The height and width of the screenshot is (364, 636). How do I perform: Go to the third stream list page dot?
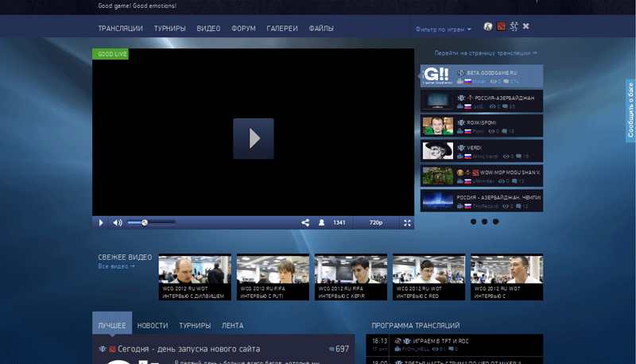click(x=484, y=222)
